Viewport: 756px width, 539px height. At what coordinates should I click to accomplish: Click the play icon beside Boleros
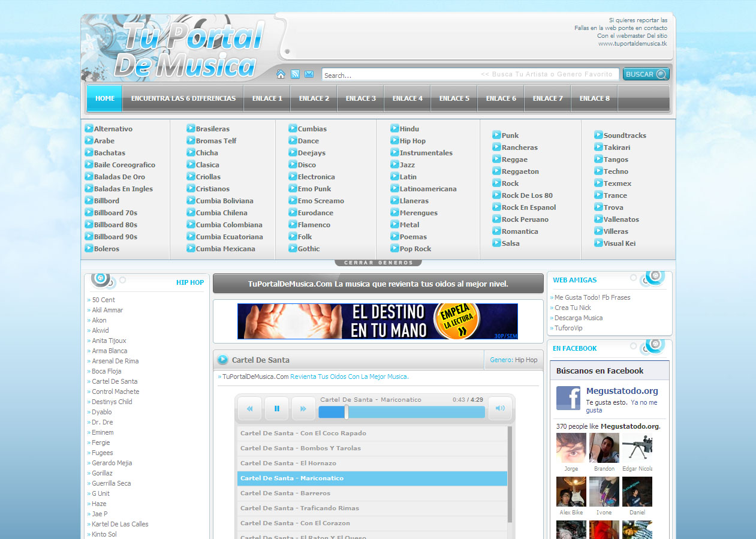click(89, 248)
